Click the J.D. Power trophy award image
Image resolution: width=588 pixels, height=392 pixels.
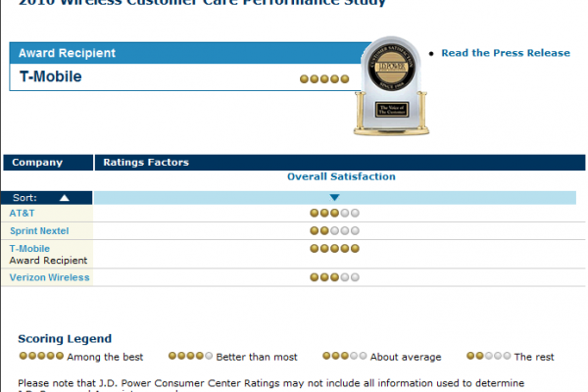[391, 86]
